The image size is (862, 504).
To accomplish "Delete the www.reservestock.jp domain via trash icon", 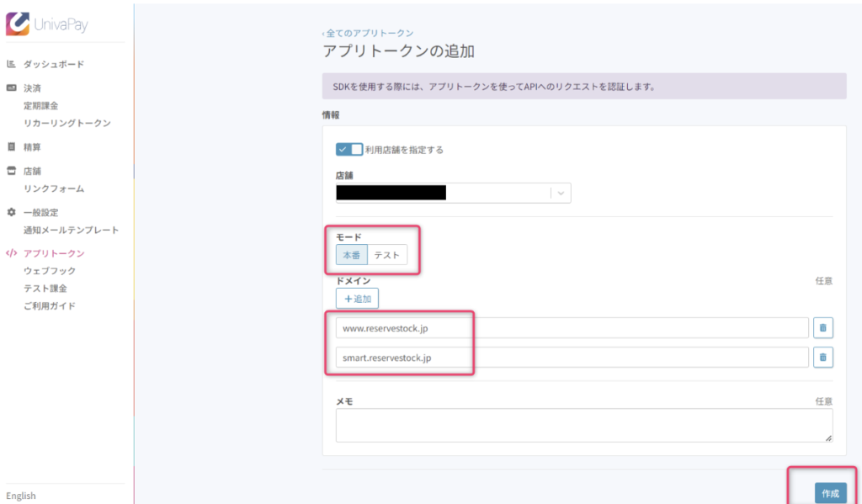I will pyautogui.click(x=822, y=327).
